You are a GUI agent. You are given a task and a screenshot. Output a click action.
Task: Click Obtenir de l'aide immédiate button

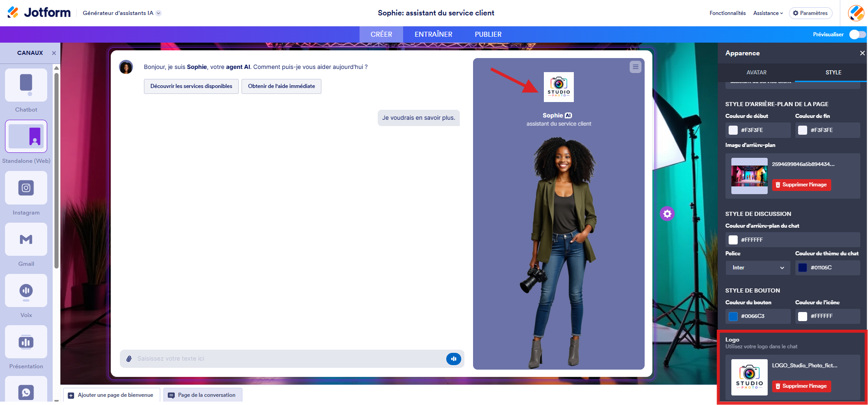click(281, 86)
